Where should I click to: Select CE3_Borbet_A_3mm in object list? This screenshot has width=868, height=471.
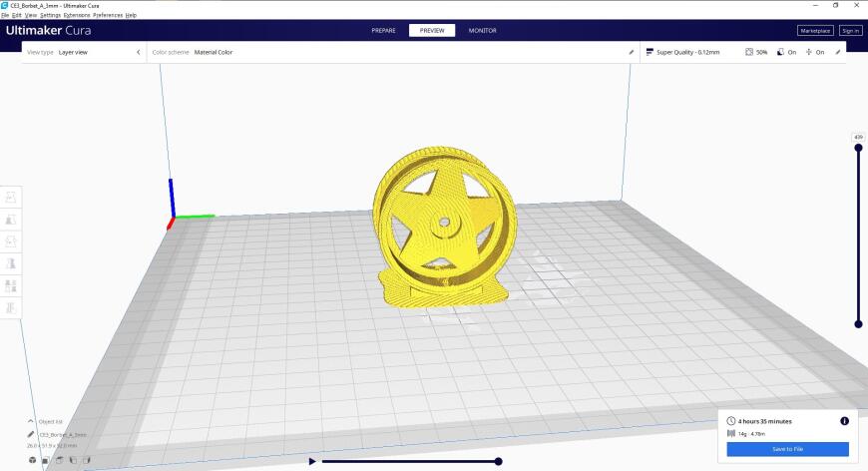coord(63,434)
